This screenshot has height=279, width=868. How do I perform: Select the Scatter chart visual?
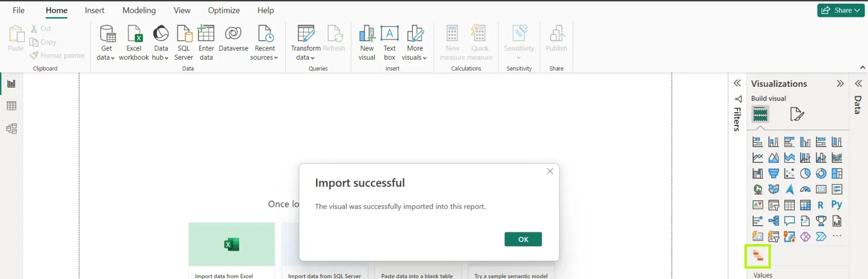click(x=789, y=174)
